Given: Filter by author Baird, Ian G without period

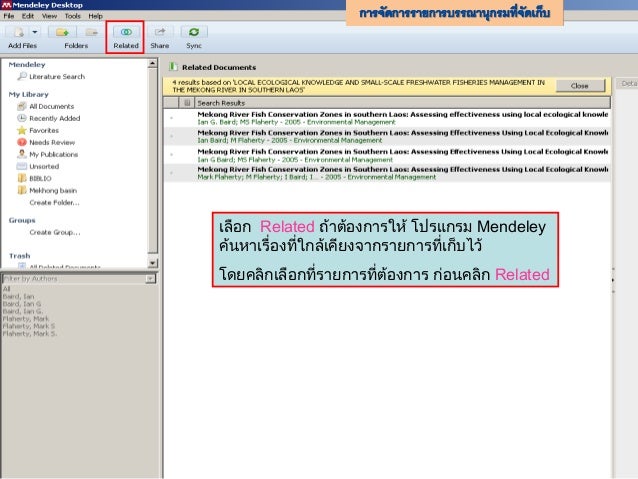Looking at the screenshot, I should click(22, 304).
